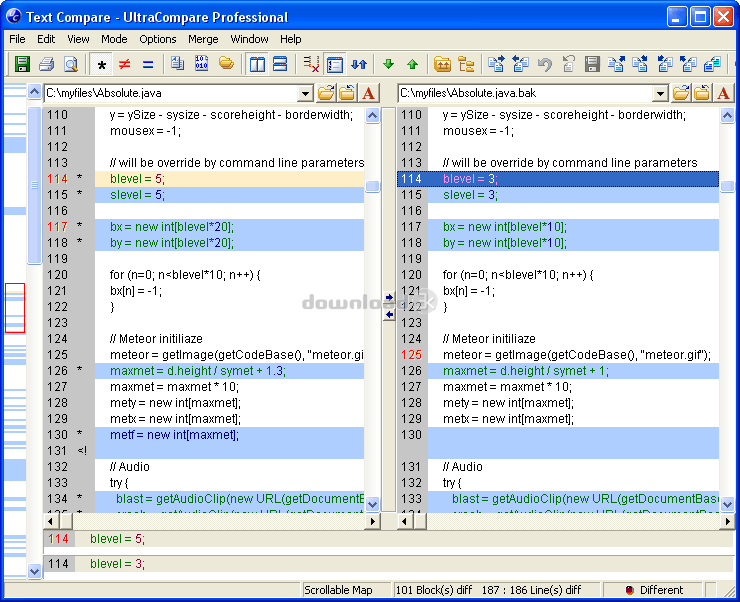
Task: Select the Folder Compare mode icon
Action: coord(227,63)
